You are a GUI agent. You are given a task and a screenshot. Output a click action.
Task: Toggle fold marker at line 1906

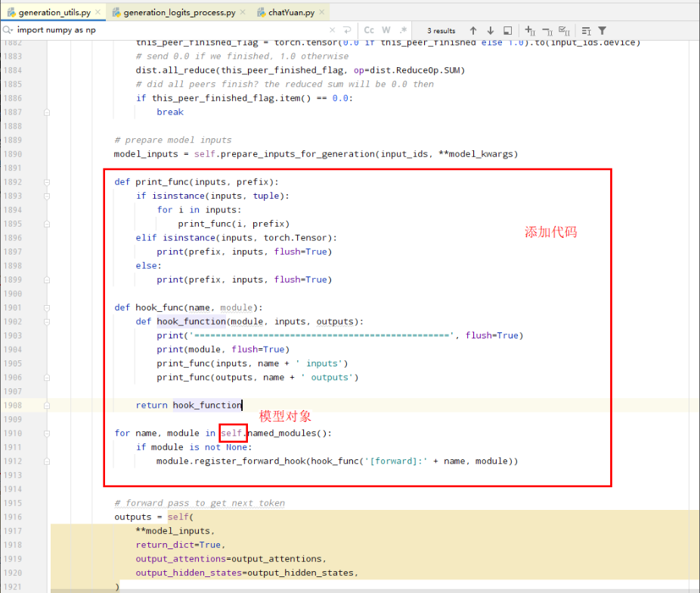pyautogui.click(x=47, y=378)
